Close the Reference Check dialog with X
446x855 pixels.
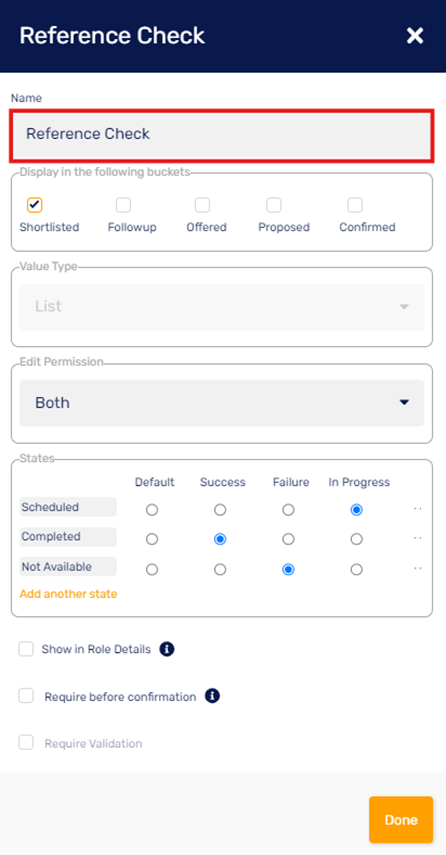tap(415, 36)
